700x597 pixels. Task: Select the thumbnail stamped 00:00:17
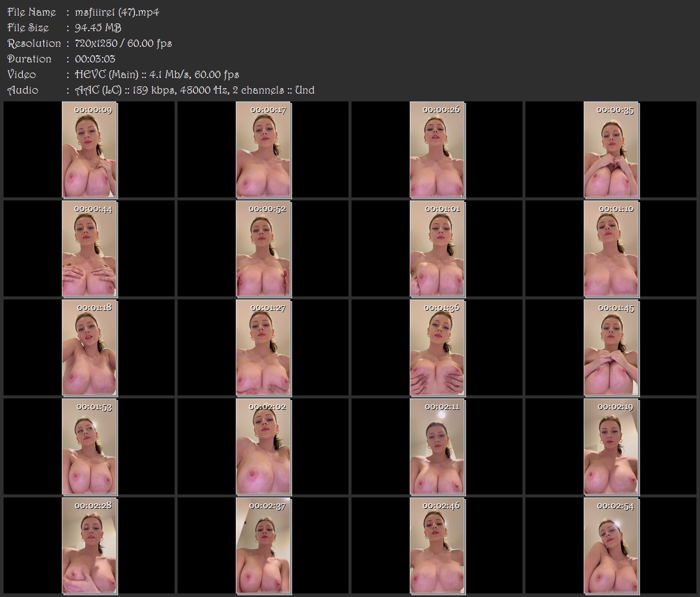[x=263, y=149]
